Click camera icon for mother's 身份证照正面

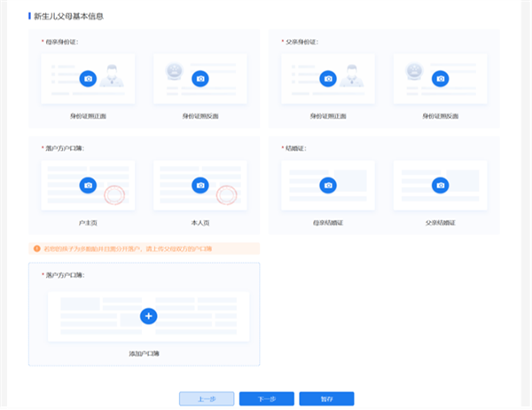click(87, 79)
